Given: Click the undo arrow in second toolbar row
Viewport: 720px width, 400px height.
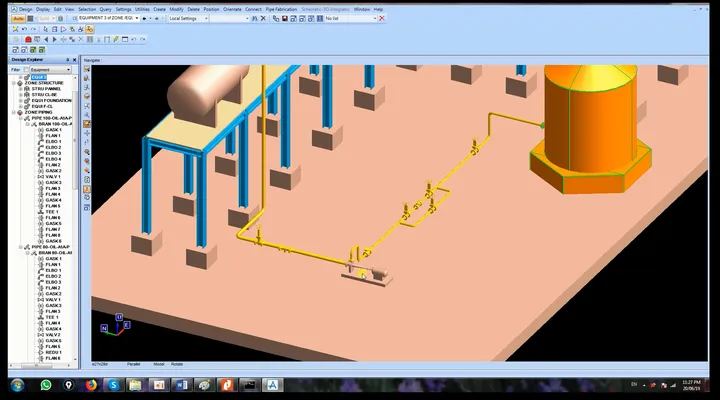Looking at the screenshot, I should 24,29.
